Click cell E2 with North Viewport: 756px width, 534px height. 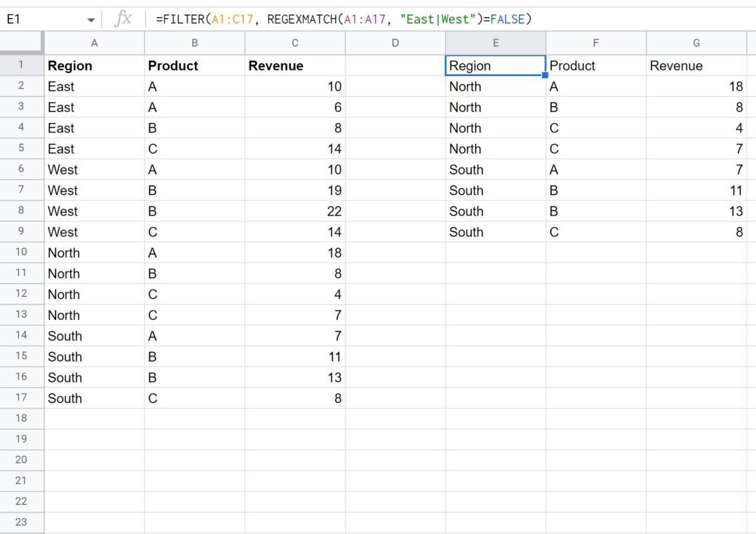(496, 86)
